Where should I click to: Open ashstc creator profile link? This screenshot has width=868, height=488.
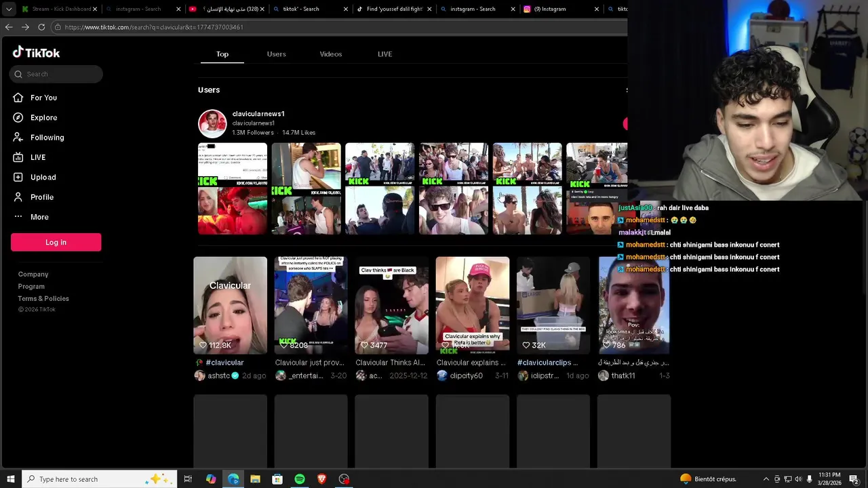pos(219,375)
